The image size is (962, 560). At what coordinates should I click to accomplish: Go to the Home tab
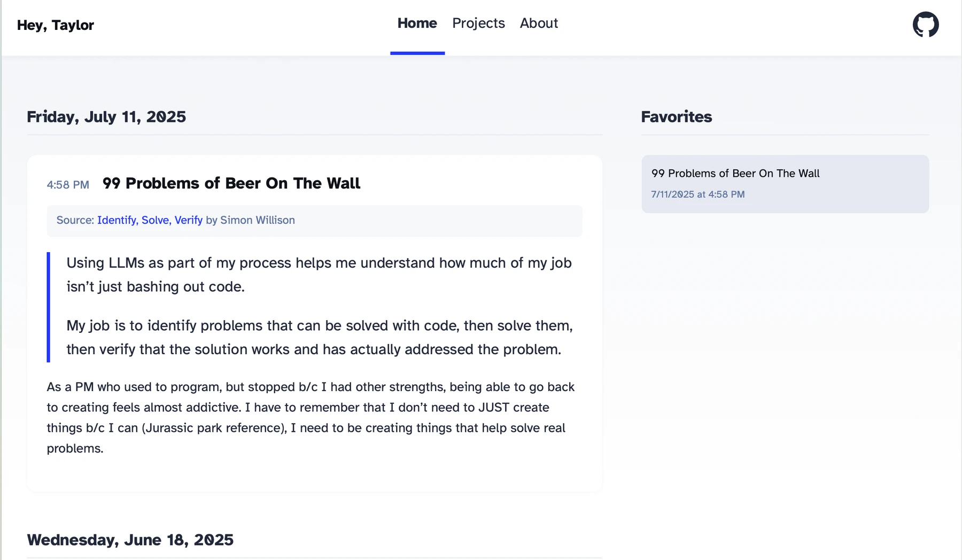pyautogui.click(x=417, y=24)
